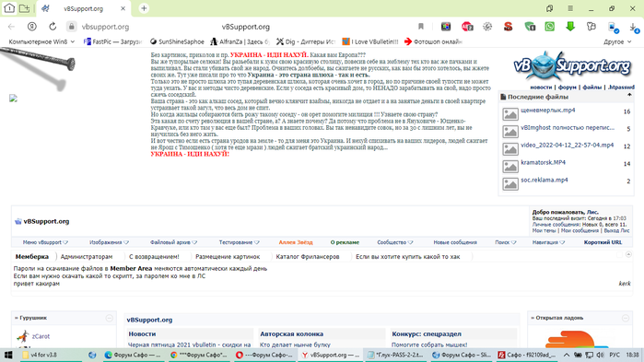Open Файловый архив dropdown menu

point(173,242)
